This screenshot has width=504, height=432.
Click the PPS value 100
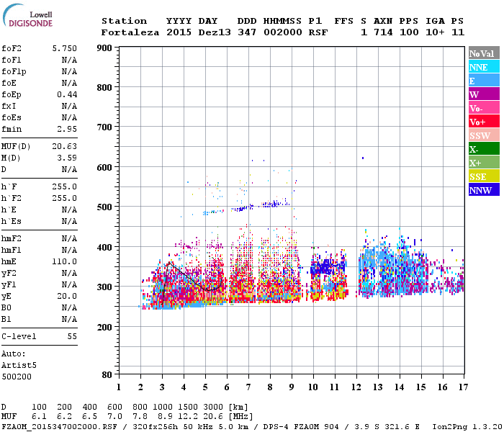pyautogui.click(x=409, y=32)
